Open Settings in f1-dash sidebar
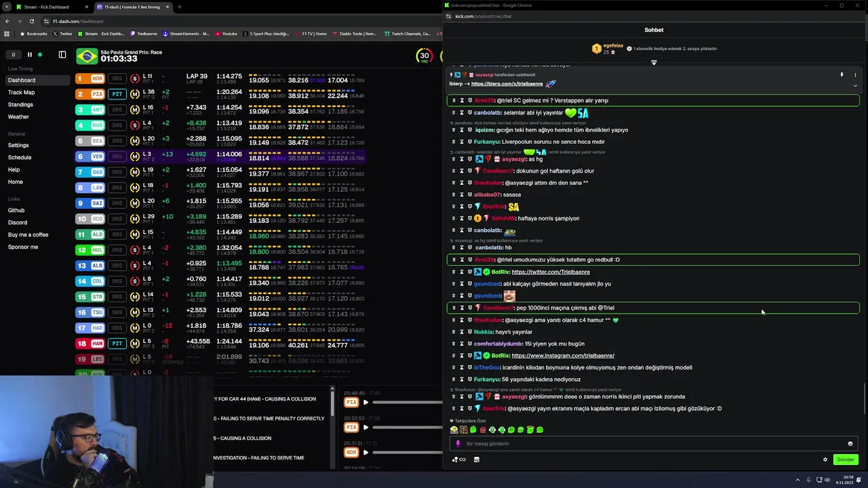This screenshot has width=868, height=488. (18, 145)
